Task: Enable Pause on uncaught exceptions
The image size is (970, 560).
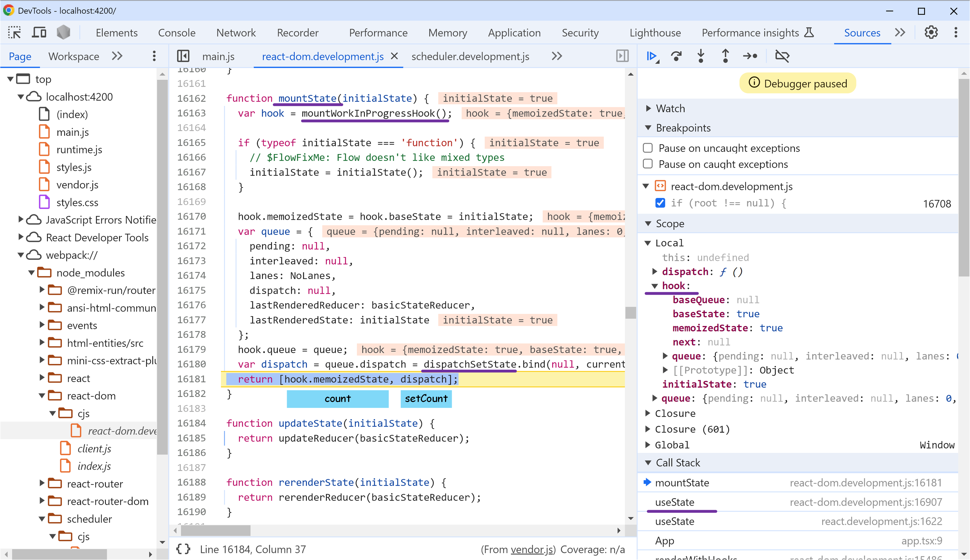Action: coord(648,148)
